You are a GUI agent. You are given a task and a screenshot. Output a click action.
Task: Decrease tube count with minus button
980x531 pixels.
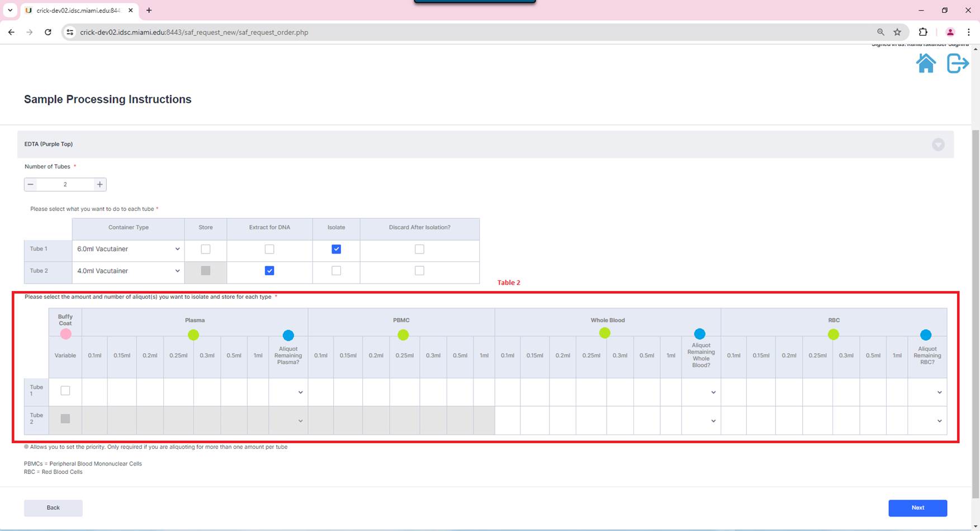click(31, 185)
